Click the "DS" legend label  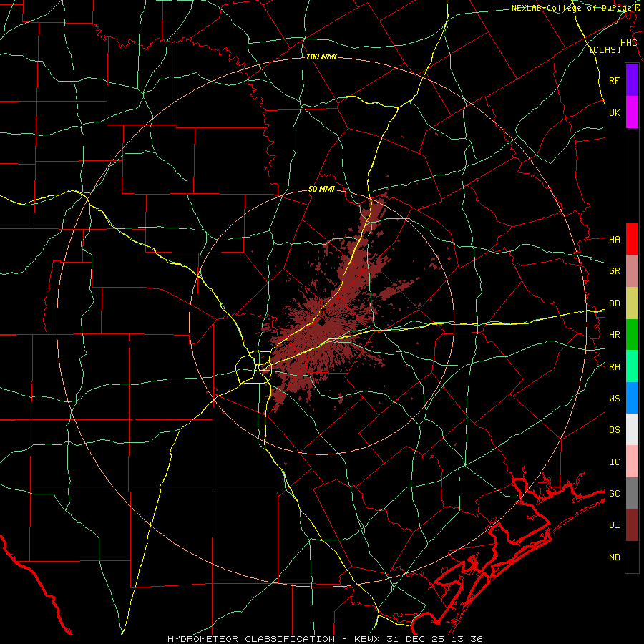[614, 430]
